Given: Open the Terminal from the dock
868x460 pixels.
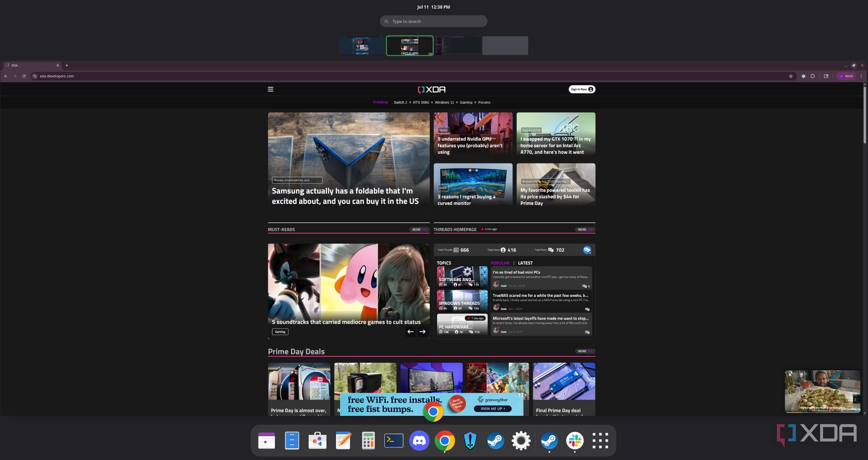Looking at the screenshot, I should click(394, 441).
